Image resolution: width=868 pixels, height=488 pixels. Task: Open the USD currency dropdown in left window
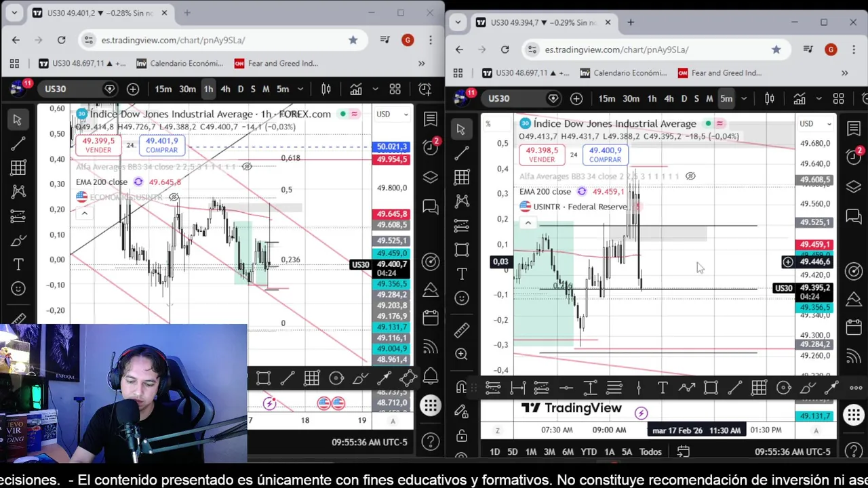393,114
